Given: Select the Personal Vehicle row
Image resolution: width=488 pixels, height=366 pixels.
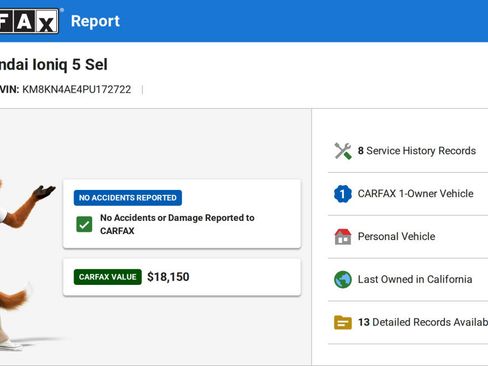Looking at the screenshot, I should [408, 237].
